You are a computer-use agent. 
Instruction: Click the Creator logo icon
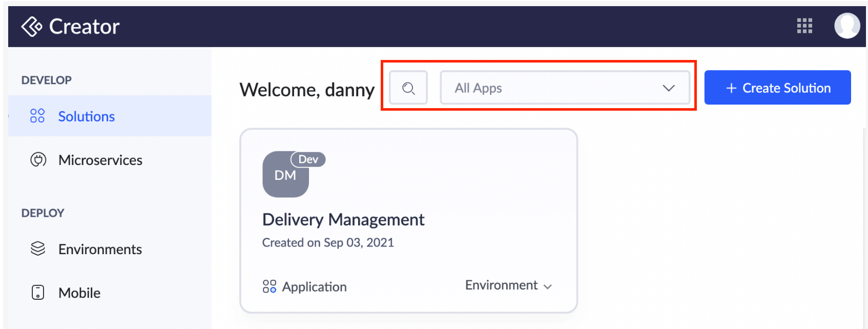(32, 26)
